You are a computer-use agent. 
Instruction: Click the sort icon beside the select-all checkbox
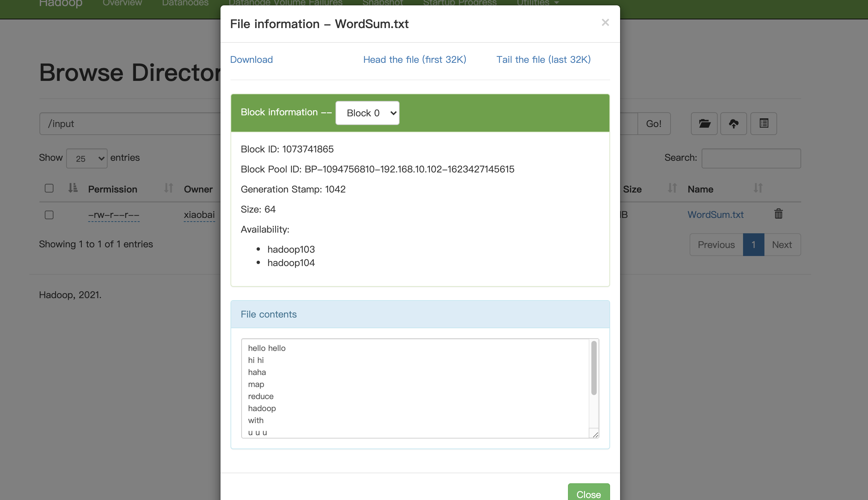[x=73, y=188]
